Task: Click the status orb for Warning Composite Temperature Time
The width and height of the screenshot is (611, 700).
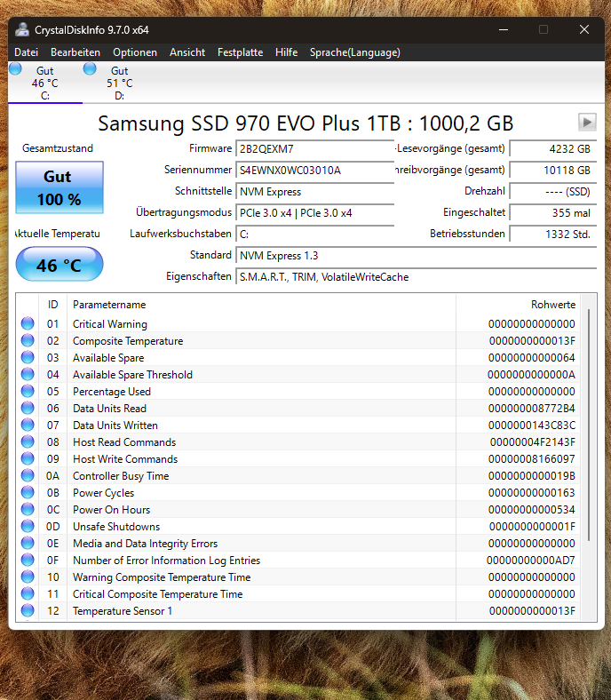Action: coord(28,577)
